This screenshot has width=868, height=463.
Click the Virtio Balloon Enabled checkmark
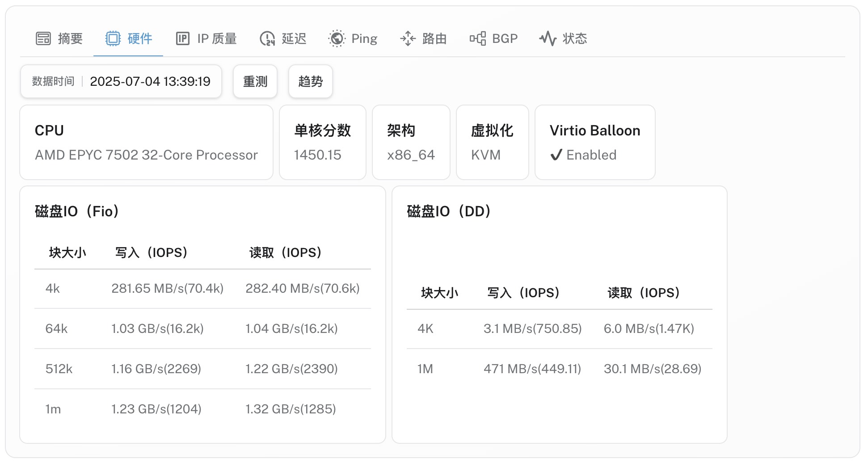tap(556, 155)
